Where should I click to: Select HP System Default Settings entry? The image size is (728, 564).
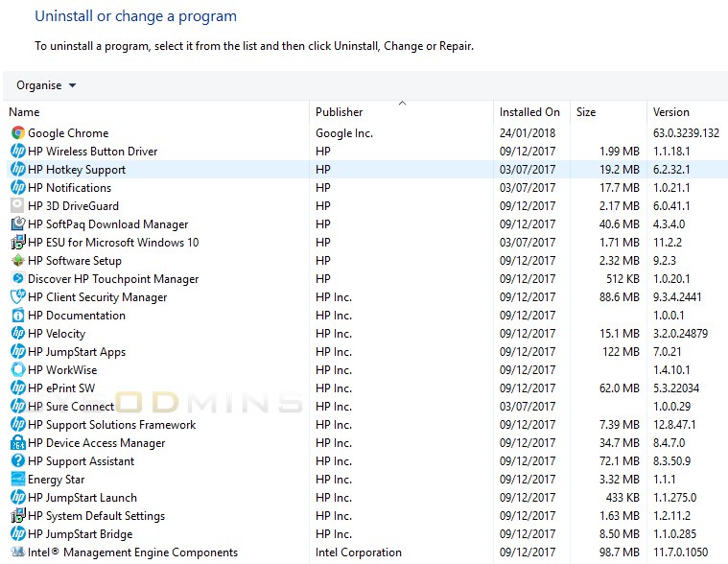96,516
